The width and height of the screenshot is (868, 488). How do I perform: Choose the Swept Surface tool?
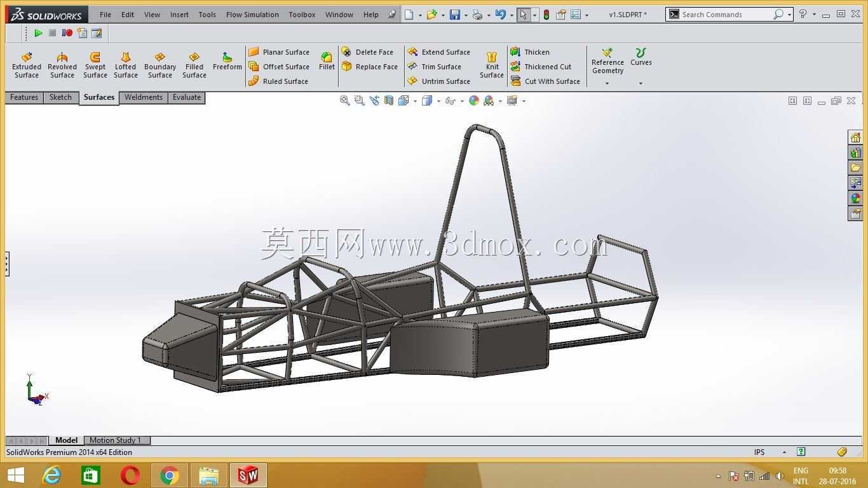tap(95, 65)
